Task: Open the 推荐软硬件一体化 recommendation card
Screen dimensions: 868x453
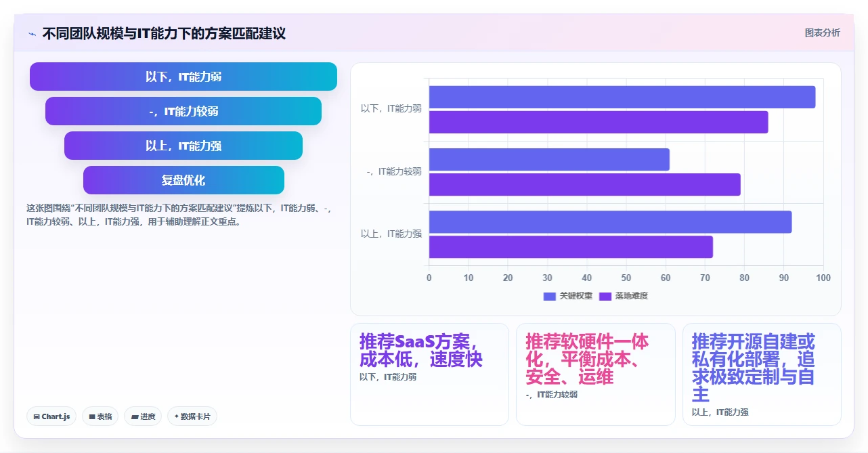Action: pyautogui.click(x=596, y=374)
